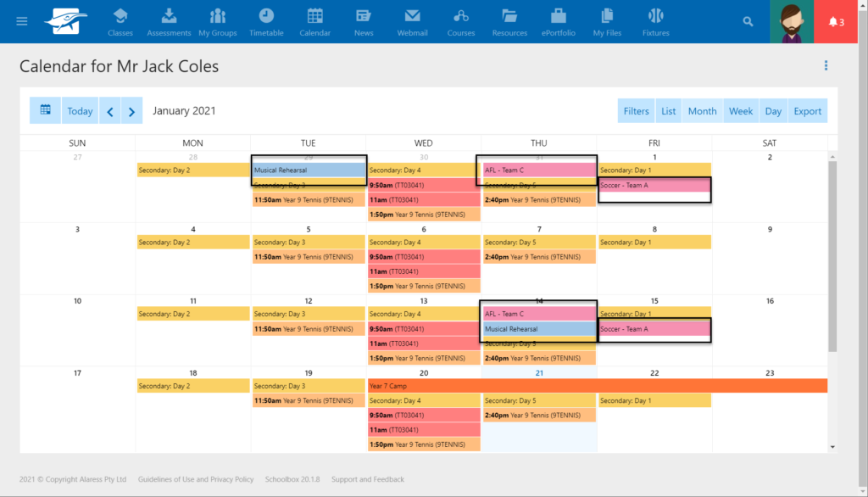Open the Classes section
Screen dimensions: 868x497
point(120,21)
